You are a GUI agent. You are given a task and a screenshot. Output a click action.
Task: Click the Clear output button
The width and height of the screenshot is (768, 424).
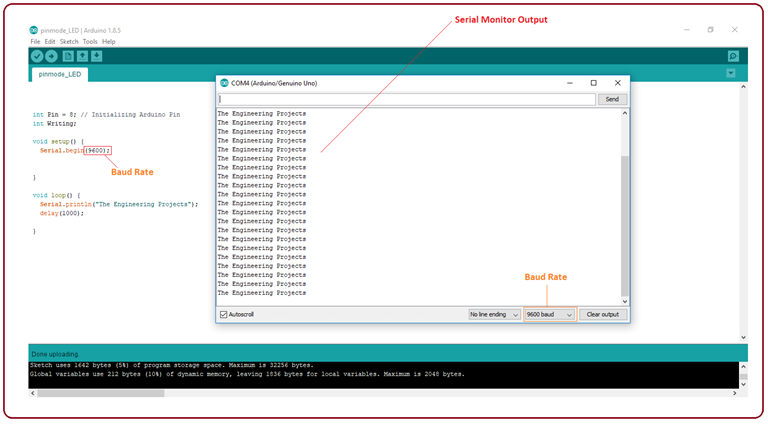click(602, 314)
